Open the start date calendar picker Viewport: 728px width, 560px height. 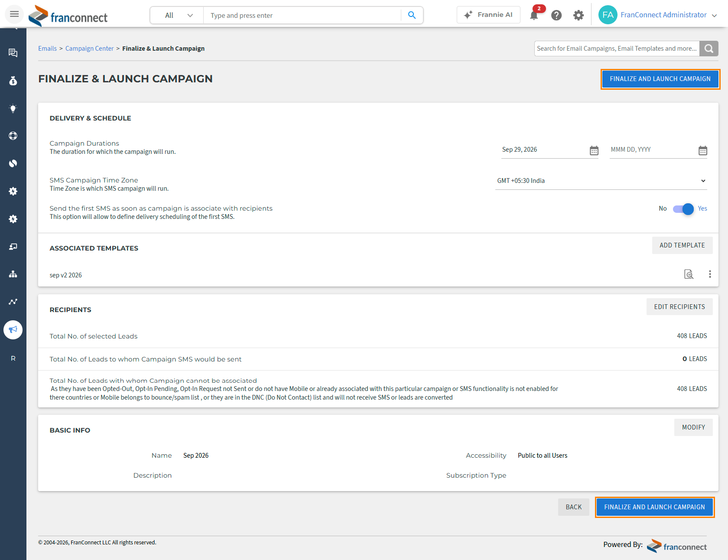[x=594, y=150]
